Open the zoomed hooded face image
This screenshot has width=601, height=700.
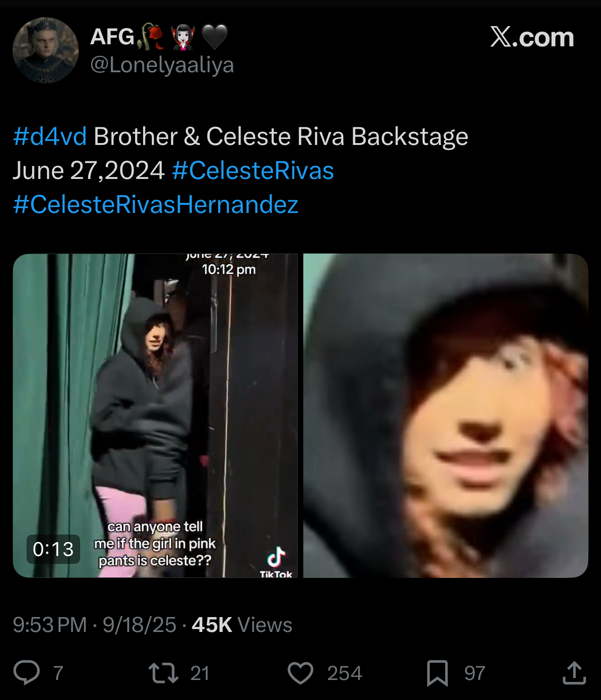click(x=446, y=416)
